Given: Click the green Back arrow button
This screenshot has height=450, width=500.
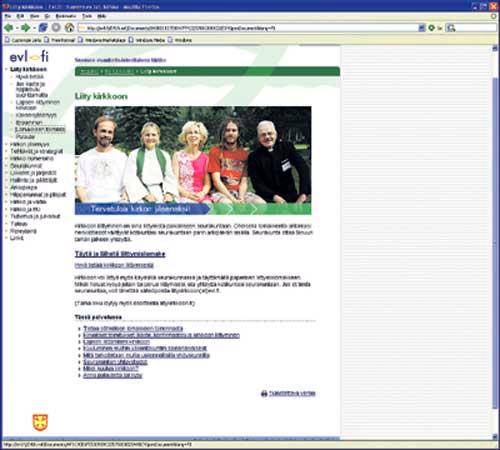Looking at the screenshot, I should point(9,28).
